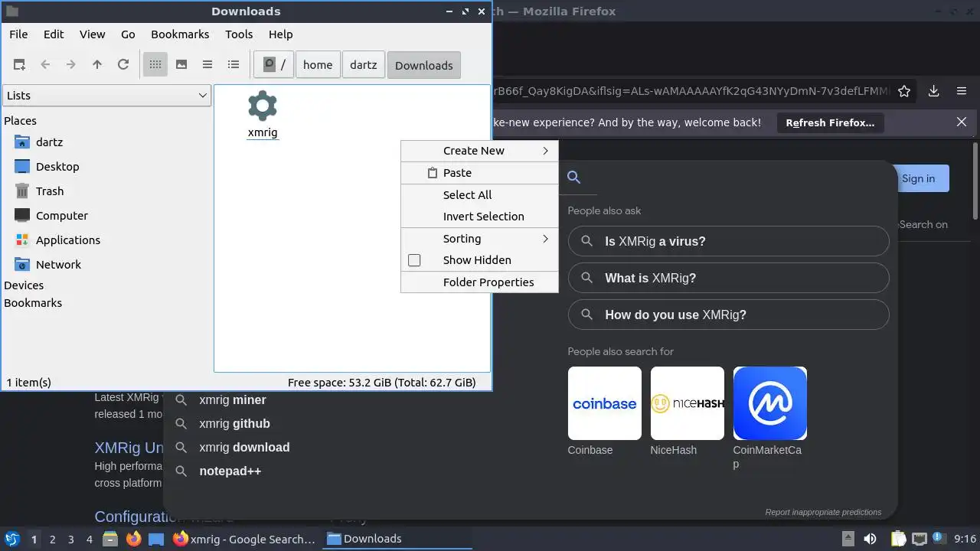Image resolution: width=980 pixels, height=551 pixels.
Task: Toggle the Show Hidden checkbox
Action: click(414, 260)
